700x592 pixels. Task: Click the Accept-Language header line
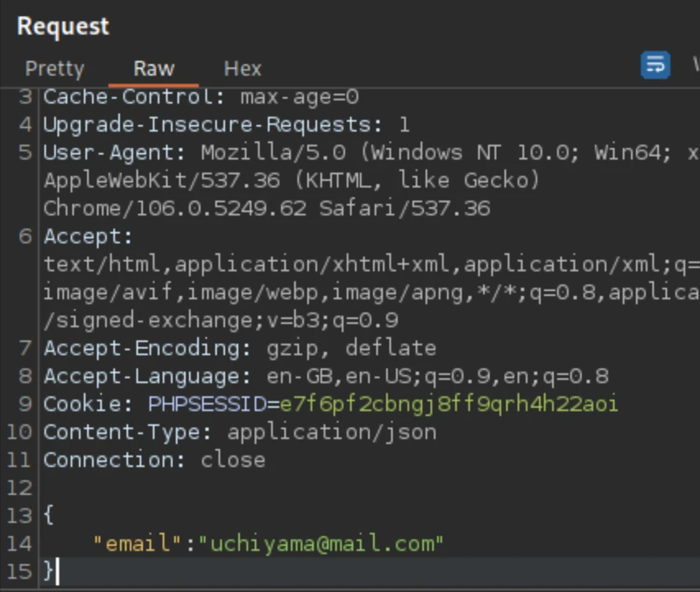[326, 377]
